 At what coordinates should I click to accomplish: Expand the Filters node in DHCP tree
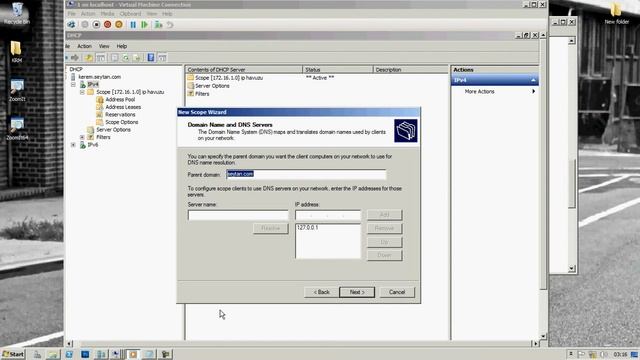click(x=82, y=137)
